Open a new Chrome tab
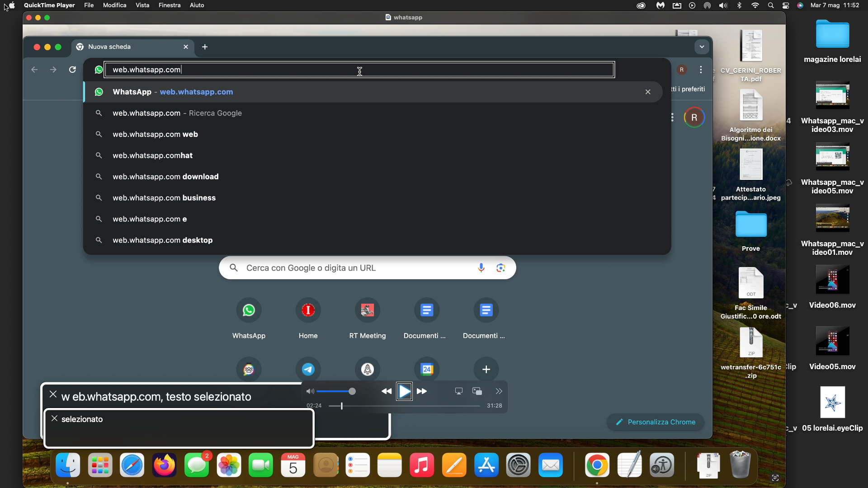The height and width of the screenshot is (488, 868). click(205, 47)
